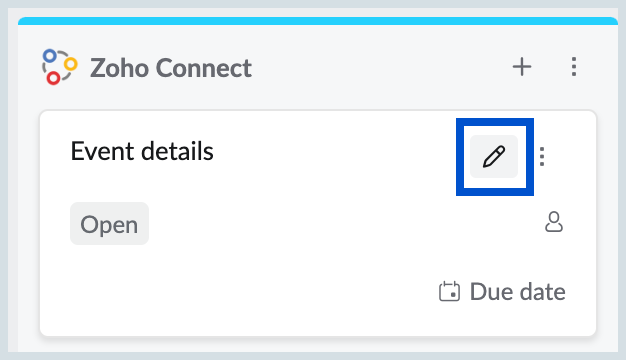Click the assignee person icon
Viewport: 626px width, 360px height.
(554, 222)
